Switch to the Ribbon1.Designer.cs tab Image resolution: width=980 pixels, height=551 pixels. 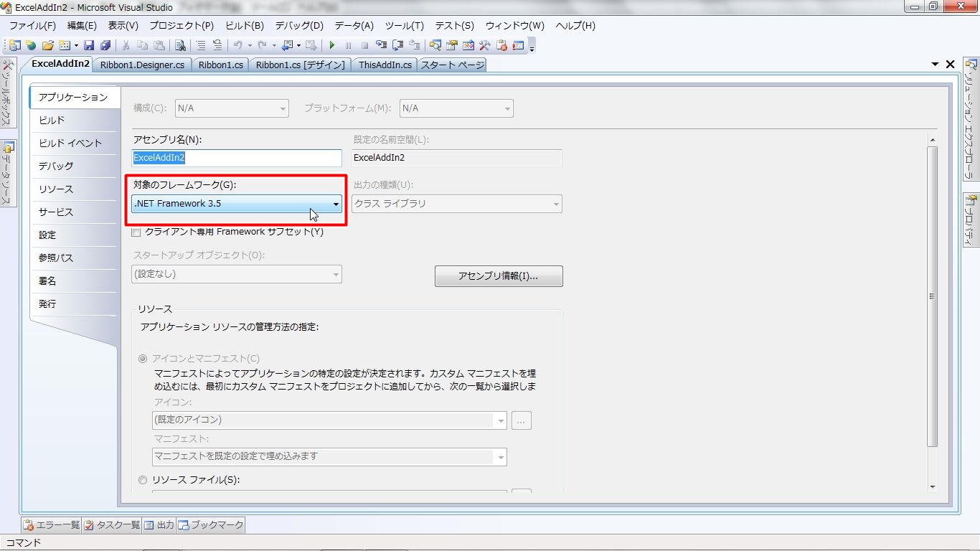142,65
